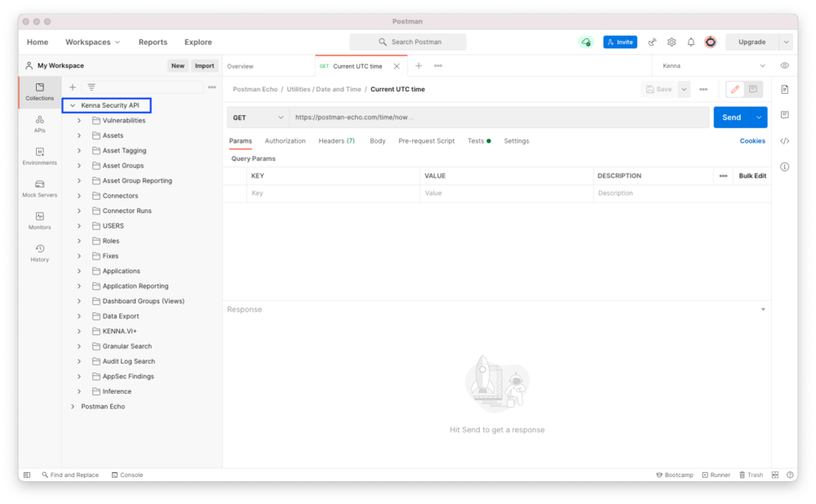Collapse the Kenna Security API collection
Viewport: 816px width, 504px height.
(x=73, y=105)
